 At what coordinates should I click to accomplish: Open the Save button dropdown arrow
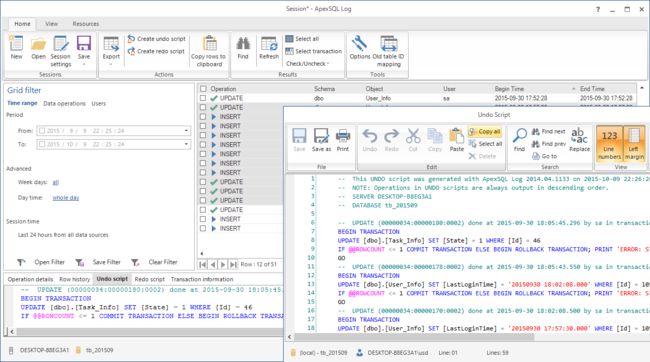coord(84,65)
